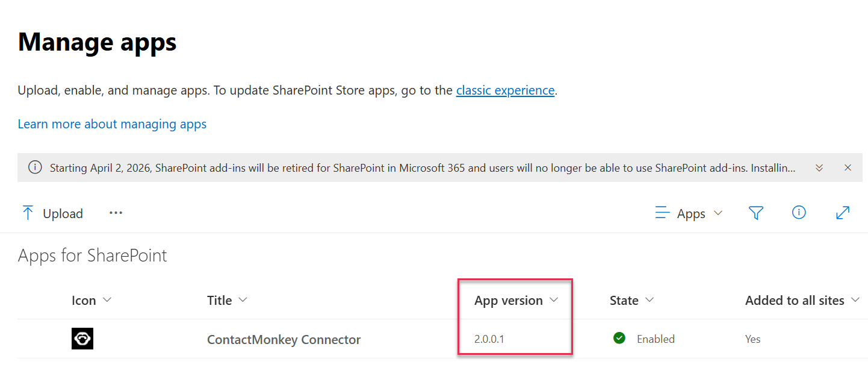Viewport: 868px width, 388px height.
Task: Click the Upload button label
Action: pos(63,213)
